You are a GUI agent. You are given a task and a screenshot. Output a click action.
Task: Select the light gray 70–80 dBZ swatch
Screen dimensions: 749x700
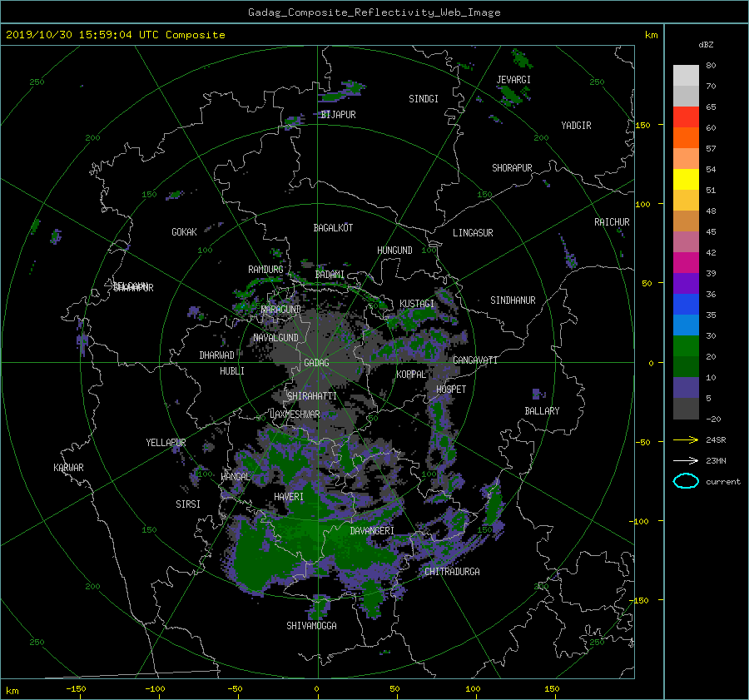click(686, 76)
